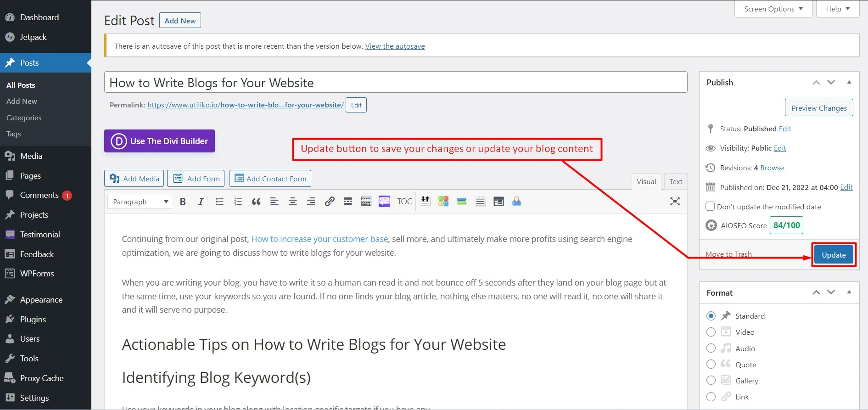Check Don't update the modified date
This screenshot has height=410, width=868.
coord(710,207)
